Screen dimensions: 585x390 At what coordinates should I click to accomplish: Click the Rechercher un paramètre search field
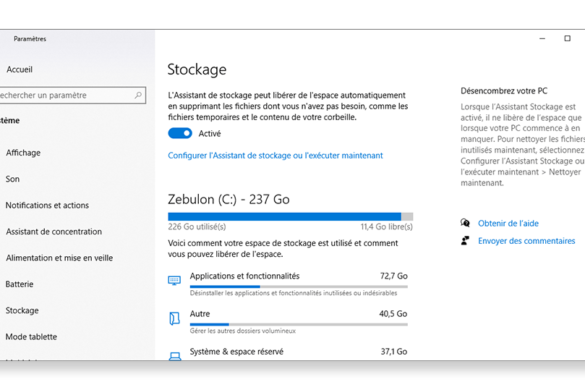[x=73, y=95]
